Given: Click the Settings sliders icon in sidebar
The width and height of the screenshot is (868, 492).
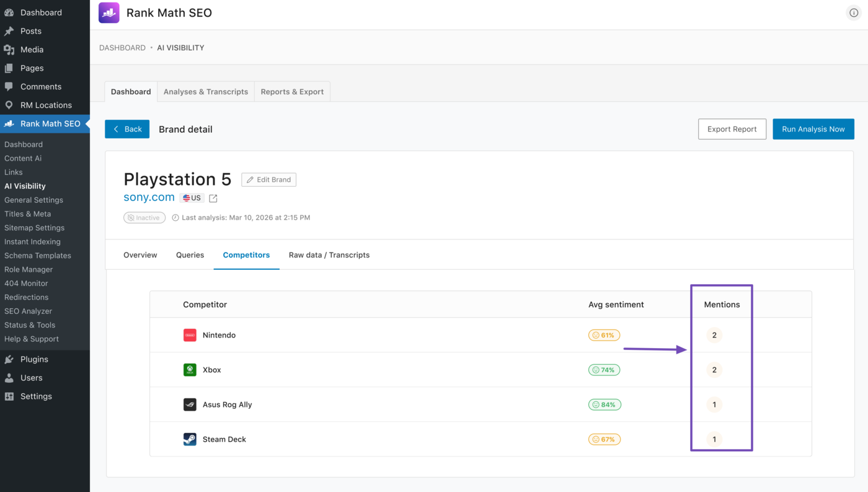Looking at the screenshot, I should 9,396.
